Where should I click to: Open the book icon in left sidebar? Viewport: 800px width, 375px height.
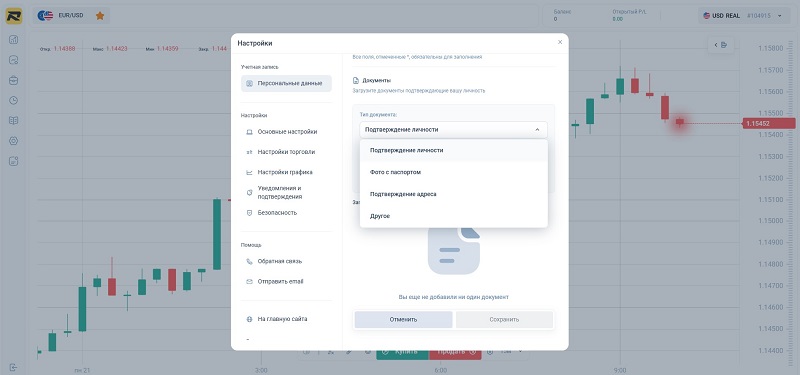14,121
